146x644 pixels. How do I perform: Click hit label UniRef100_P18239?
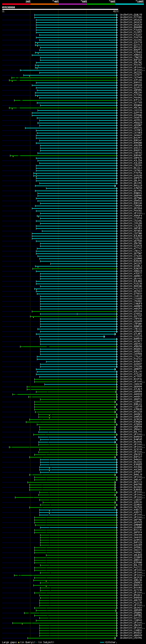[x=131, y=239]
